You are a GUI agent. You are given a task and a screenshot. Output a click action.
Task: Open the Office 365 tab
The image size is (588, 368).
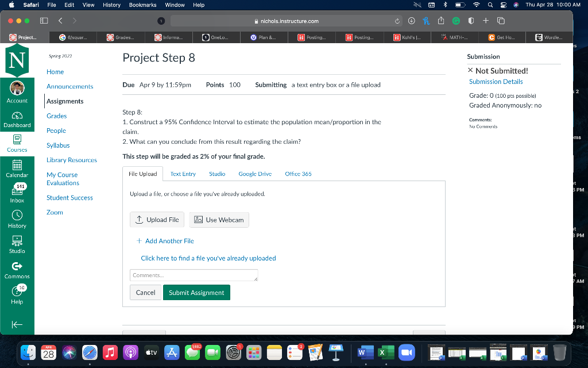click(298, 174)
